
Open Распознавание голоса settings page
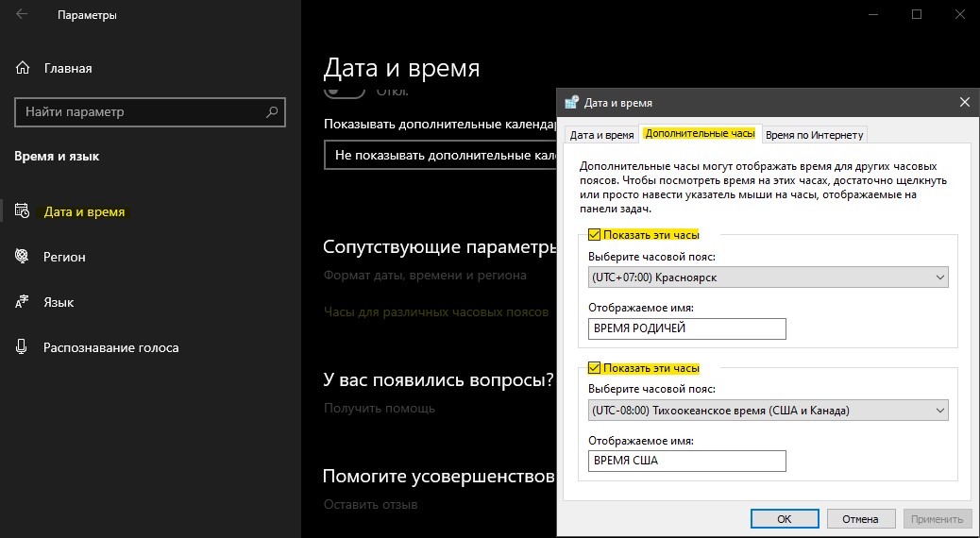(x=110, y=347)
